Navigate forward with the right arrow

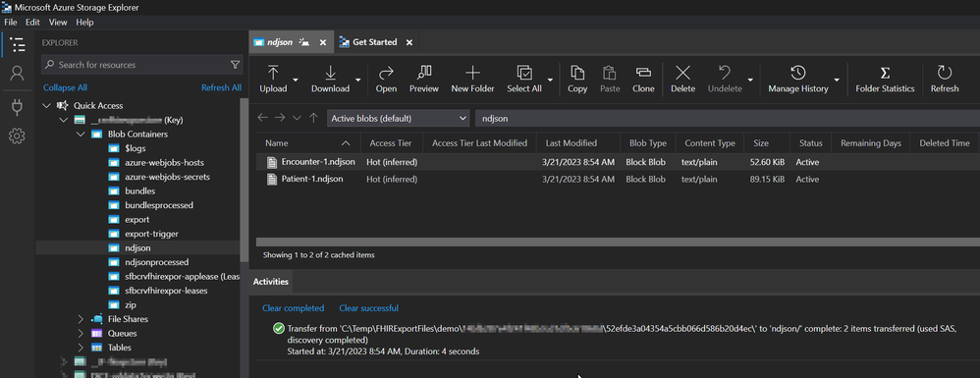pyautogui.click(x=280, y=118)
